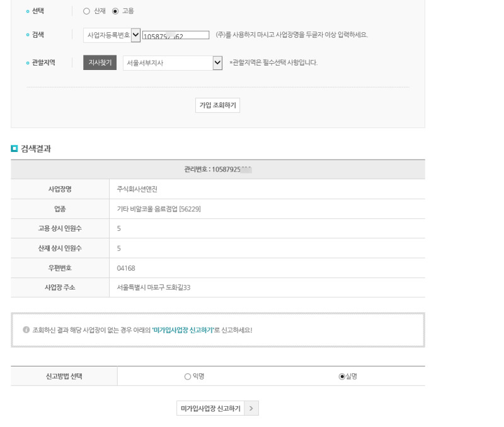This screenshot has width=504, height=427.
Task: Click the 고용 상시 인원수 label
Action: [x=60, y=228]
